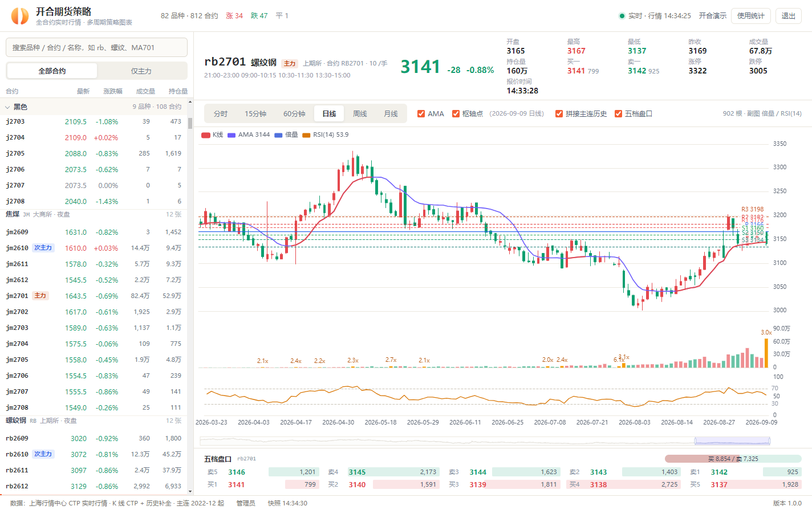Uncheck the AMA indicator checkbox
Screen dimensions: 812x510
(x=421, y=114)
